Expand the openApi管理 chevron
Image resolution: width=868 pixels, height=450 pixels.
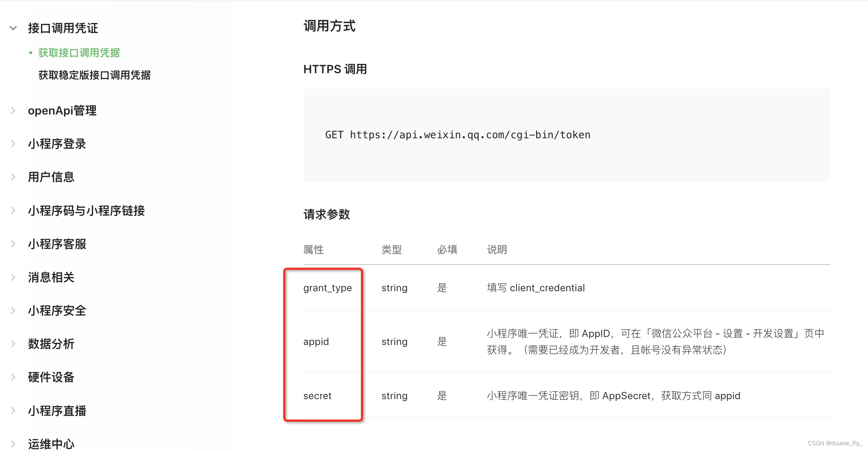tap(13, 110)
